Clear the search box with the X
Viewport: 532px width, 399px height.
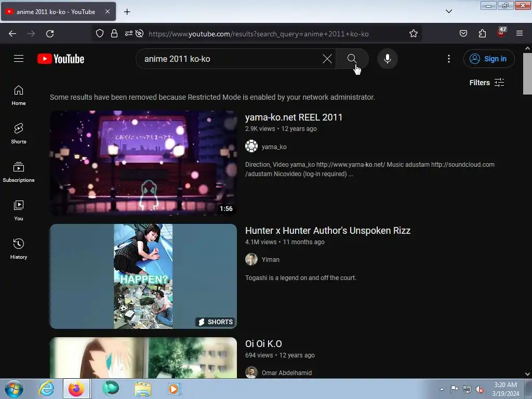point(327,59)
